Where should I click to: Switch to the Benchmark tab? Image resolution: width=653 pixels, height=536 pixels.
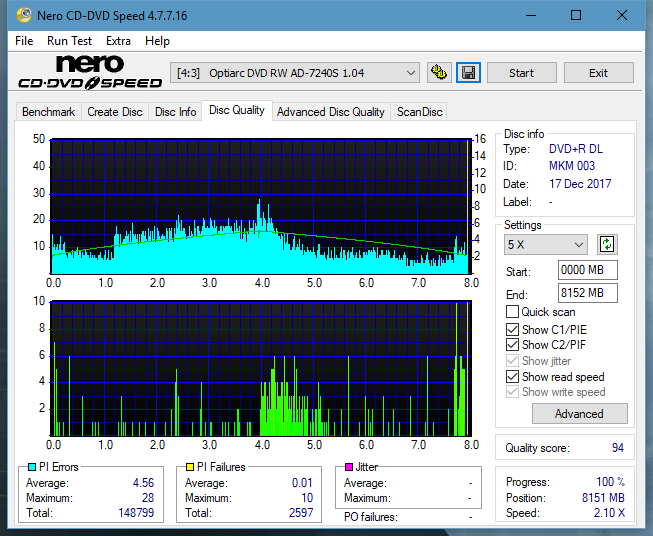point(49,112)
